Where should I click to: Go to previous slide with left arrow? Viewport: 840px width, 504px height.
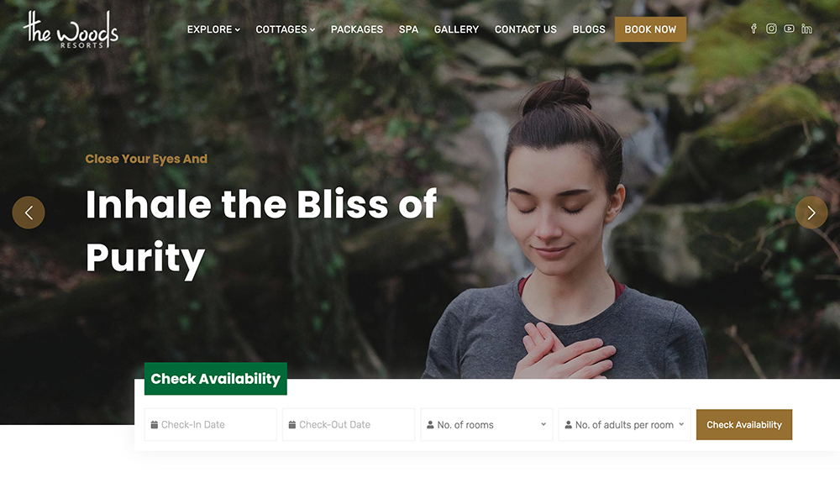[x=29, y=213]
